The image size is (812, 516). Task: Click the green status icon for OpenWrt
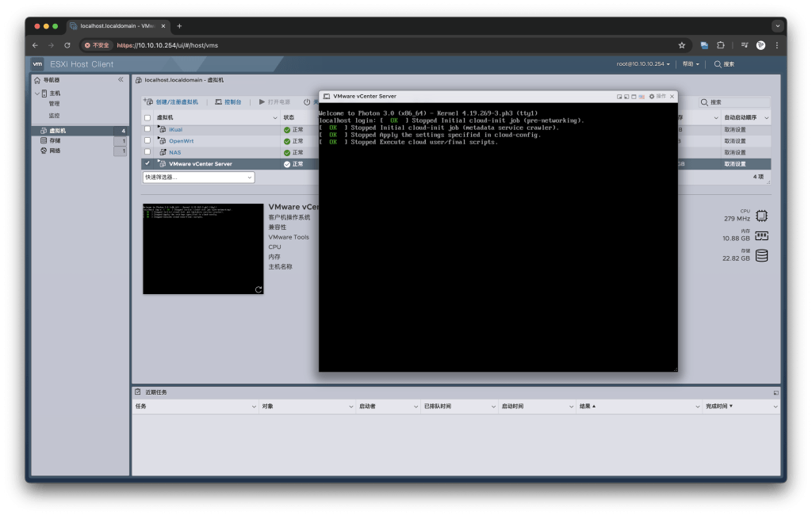pos(287,141)
